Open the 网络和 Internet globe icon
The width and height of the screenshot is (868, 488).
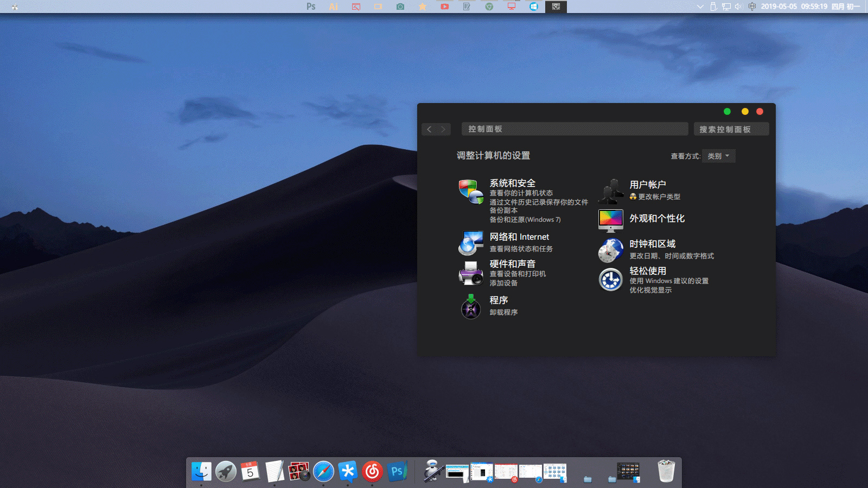(x=471, y=243)
